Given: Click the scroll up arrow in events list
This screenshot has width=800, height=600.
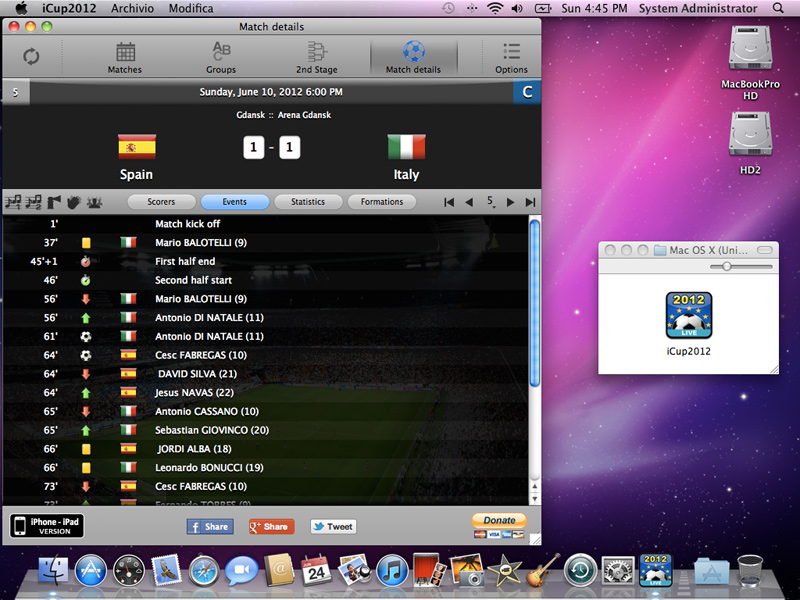Looking at the screenshot, I should pyautogui.click(x=535, y=486).
